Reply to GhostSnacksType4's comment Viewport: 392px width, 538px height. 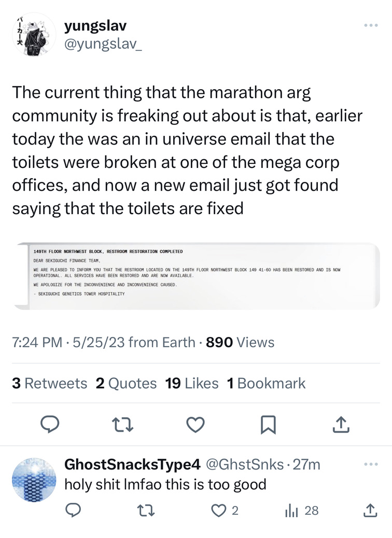pos(74,511)
